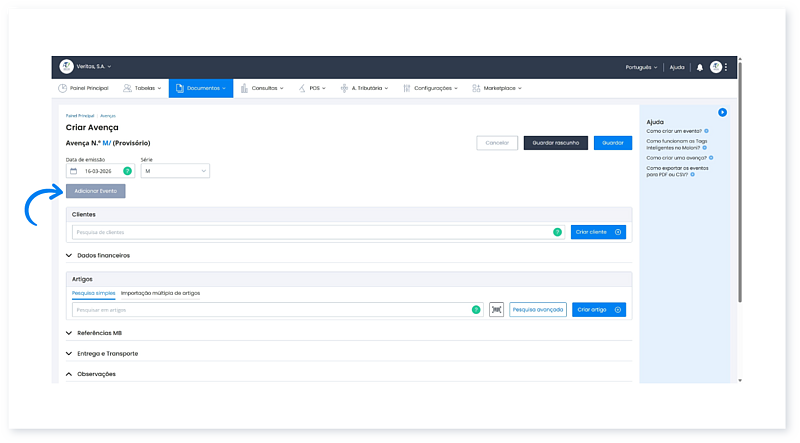Click the green help icon in article search

(x=476, y=310)
